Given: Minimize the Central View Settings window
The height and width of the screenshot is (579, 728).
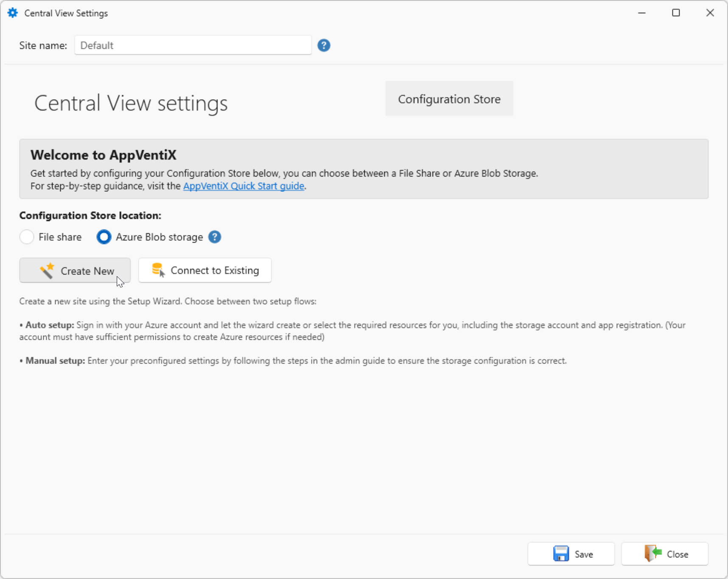Looking at the screenshot, I should (x=642, y=13).
